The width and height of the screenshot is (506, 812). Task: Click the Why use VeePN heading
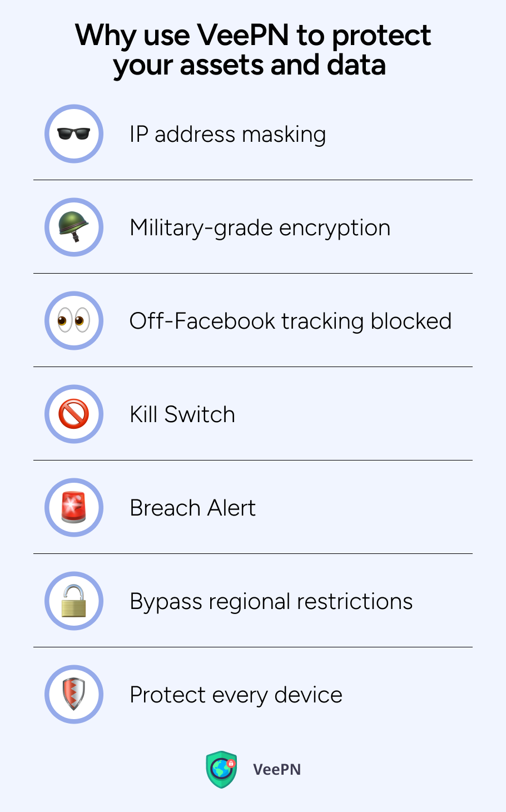click(x=253, y=50)
